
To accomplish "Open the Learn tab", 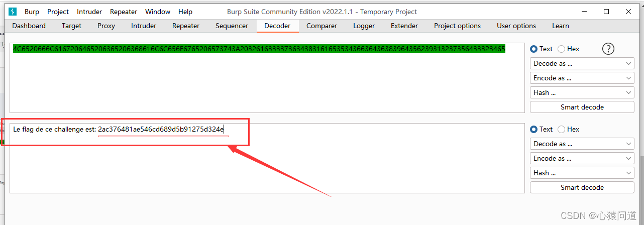I will tap(561, 26).
